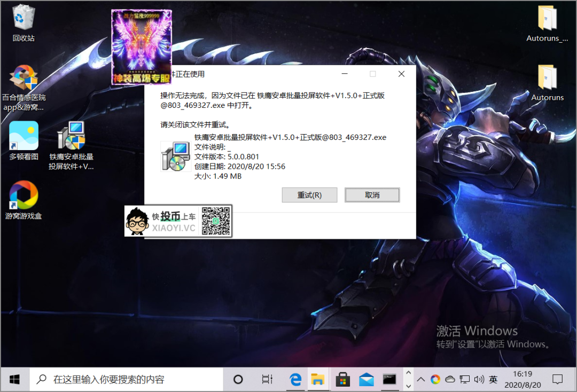This screenshot has height=392, width=577.
Task: Open Microsoft Store from the taskbar
Action: 342,379
